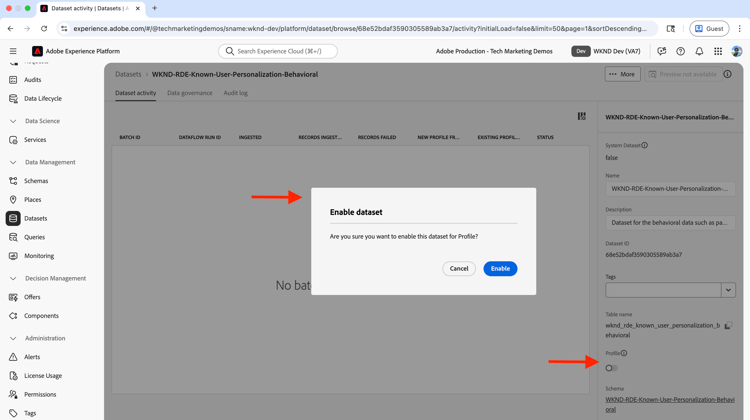750x420 pixels.
Task: Open Tags in the sidebar
Action: pyautogui.click(x=30, y=413)
